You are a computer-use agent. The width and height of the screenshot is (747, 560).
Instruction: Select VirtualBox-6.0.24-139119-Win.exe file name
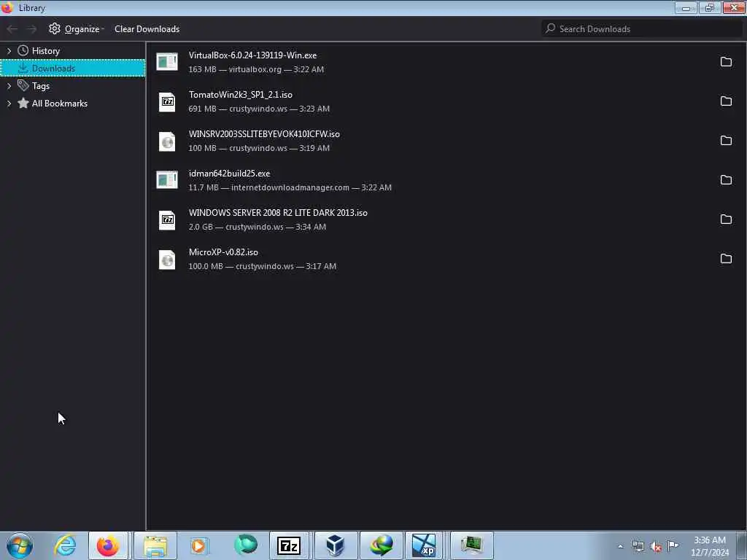pos(252,55)
